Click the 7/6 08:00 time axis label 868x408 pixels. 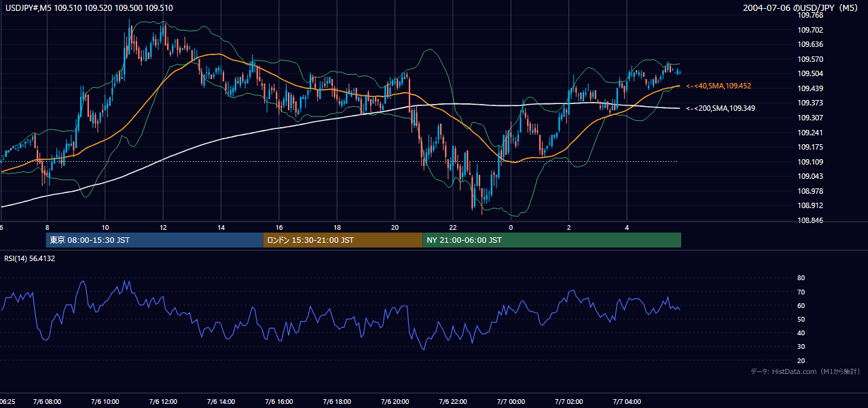48,402
